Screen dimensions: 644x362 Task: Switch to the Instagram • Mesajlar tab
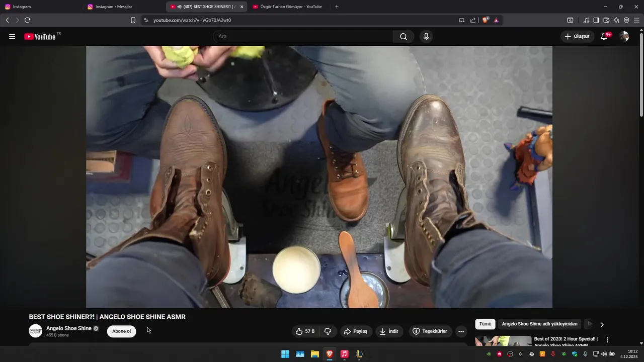click(x=124, y=7)
